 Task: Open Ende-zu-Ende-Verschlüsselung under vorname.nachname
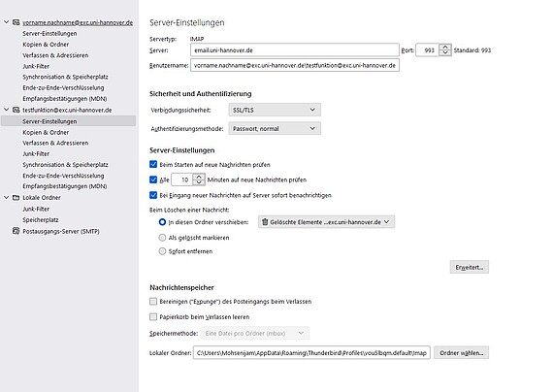pos(63,88)
